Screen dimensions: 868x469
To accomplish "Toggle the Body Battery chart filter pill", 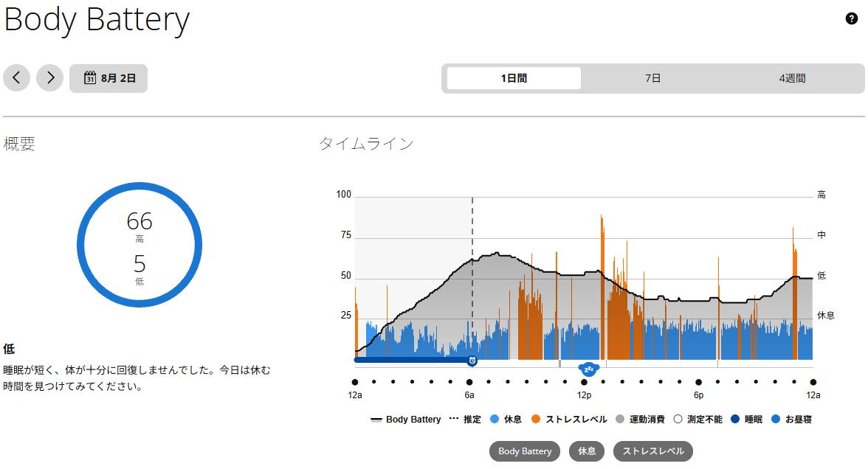I will (525, 451).
